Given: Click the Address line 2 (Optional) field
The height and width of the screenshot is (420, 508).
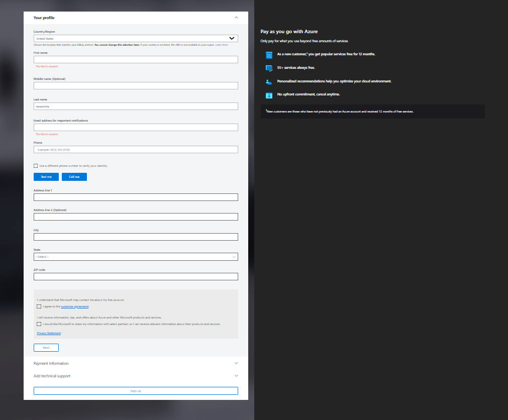Looking at the screenshot, I should tap(136, 217).
